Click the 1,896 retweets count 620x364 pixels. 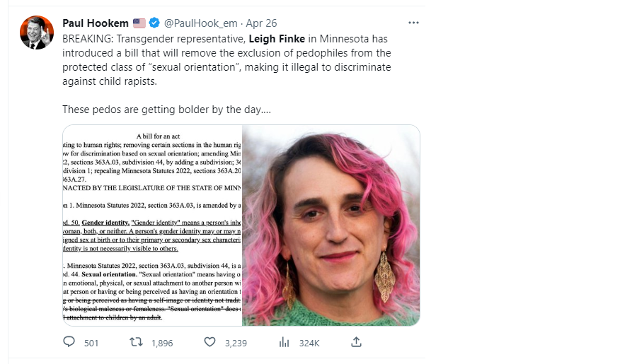click(162, 343)
